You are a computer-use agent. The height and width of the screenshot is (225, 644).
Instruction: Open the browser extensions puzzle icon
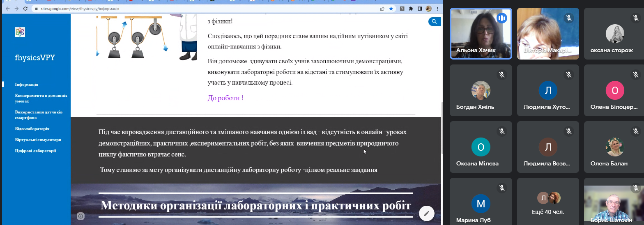point(411,8)
